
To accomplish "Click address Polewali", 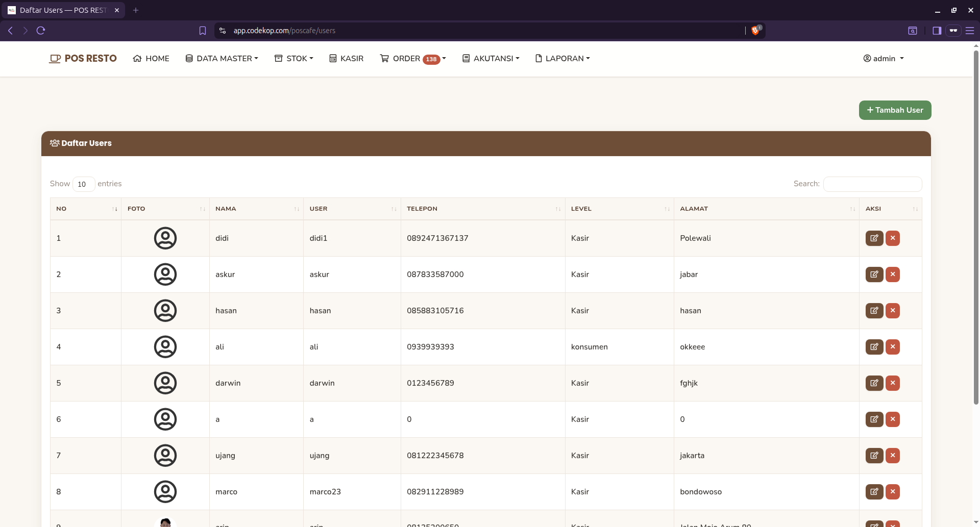I will coord(695,238).
